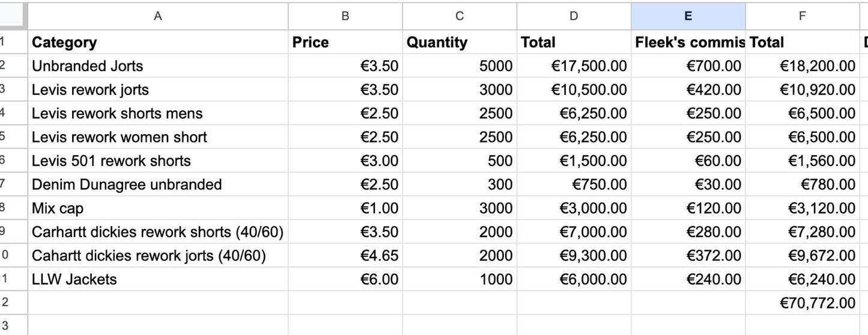The width and height of the screenshot is (868, 335).
Task: Select the €372.00 commission cell
Action: [x=688, y=256]
